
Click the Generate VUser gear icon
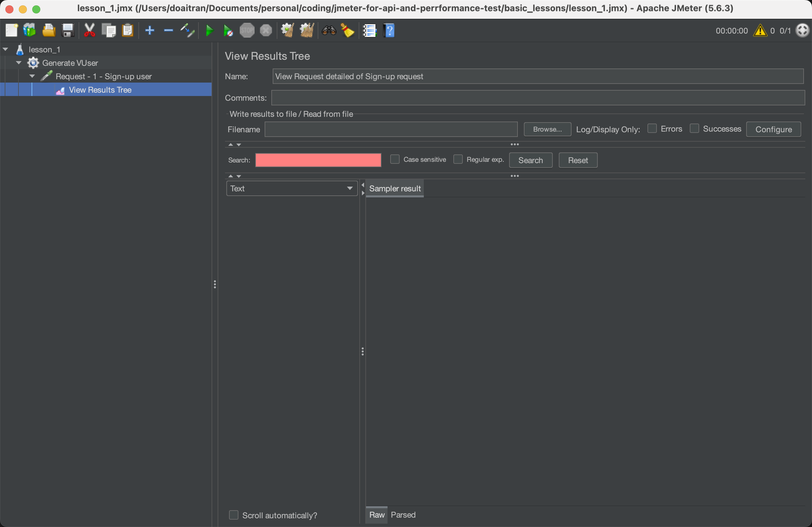pos(33,63)
